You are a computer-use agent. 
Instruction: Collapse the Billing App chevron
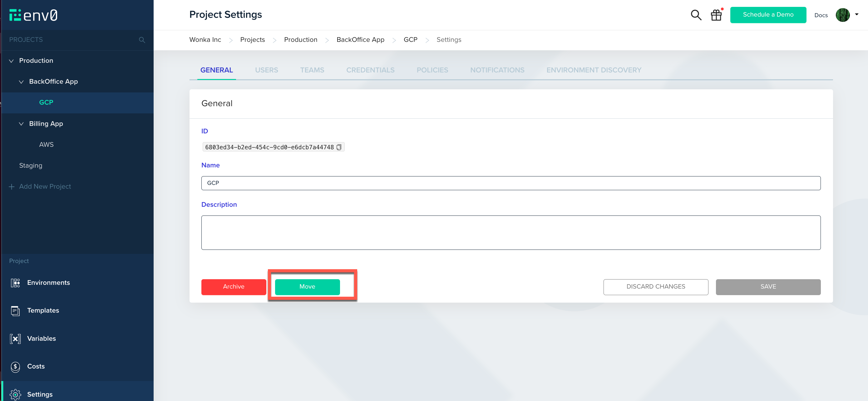coord(21,124)
